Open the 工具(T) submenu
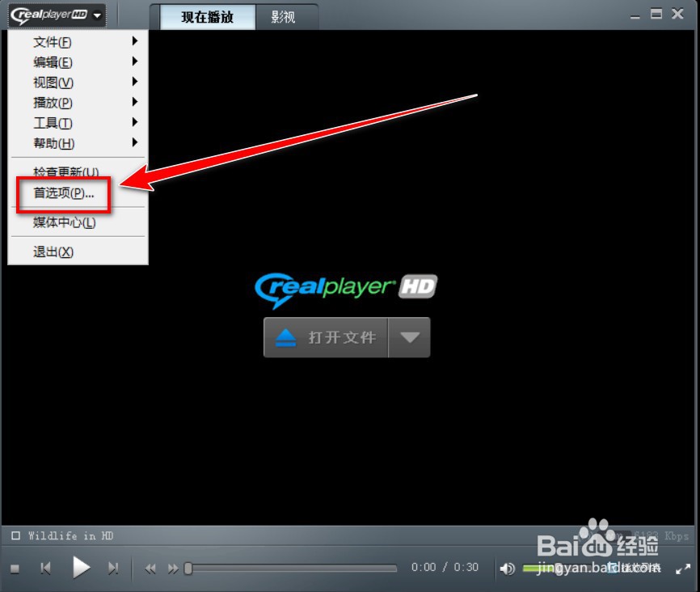The image size is (700, 592). click(x=78, y=123)
